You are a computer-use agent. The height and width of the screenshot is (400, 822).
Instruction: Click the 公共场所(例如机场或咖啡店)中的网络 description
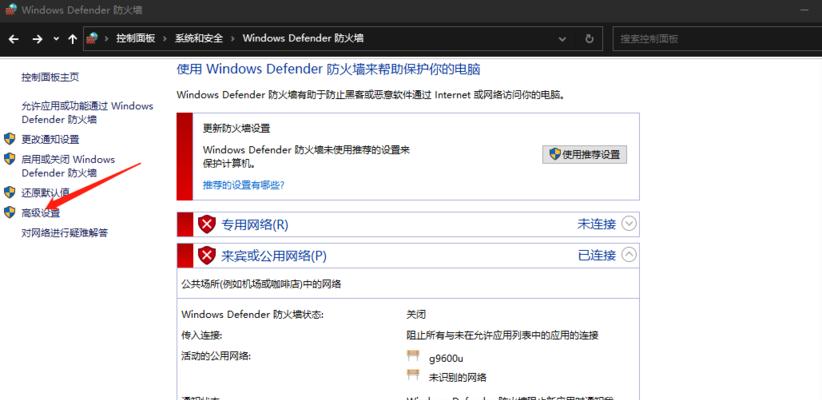261,284
